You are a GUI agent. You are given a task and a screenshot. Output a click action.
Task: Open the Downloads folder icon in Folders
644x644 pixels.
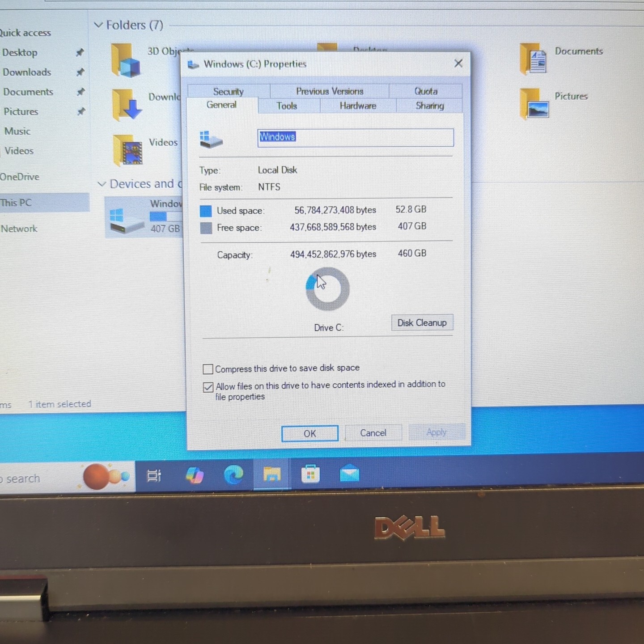[127, 106]
